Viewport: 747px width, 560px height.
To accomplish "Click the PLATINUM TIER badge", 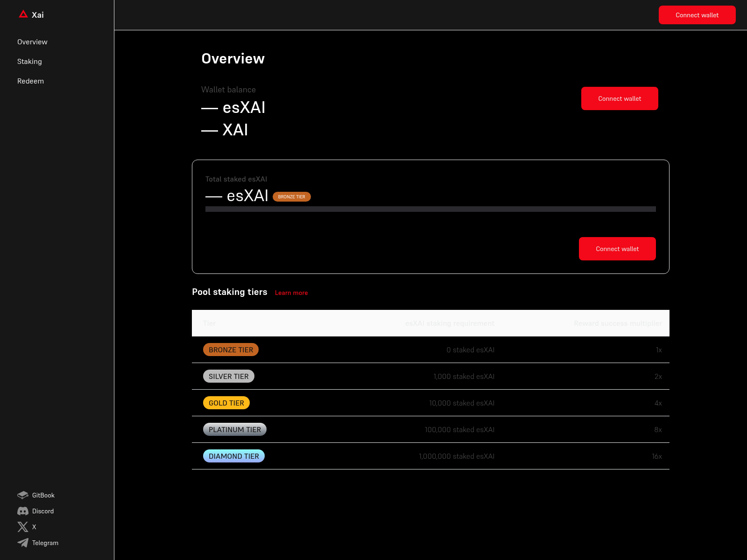I will pyautogui.click(x=234, y=429).
